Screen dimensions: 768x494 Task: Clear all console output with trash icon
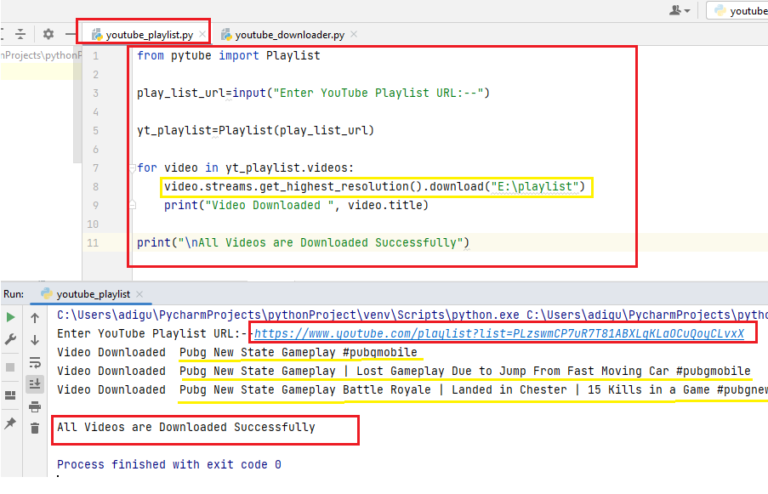(x=35, y=428)
